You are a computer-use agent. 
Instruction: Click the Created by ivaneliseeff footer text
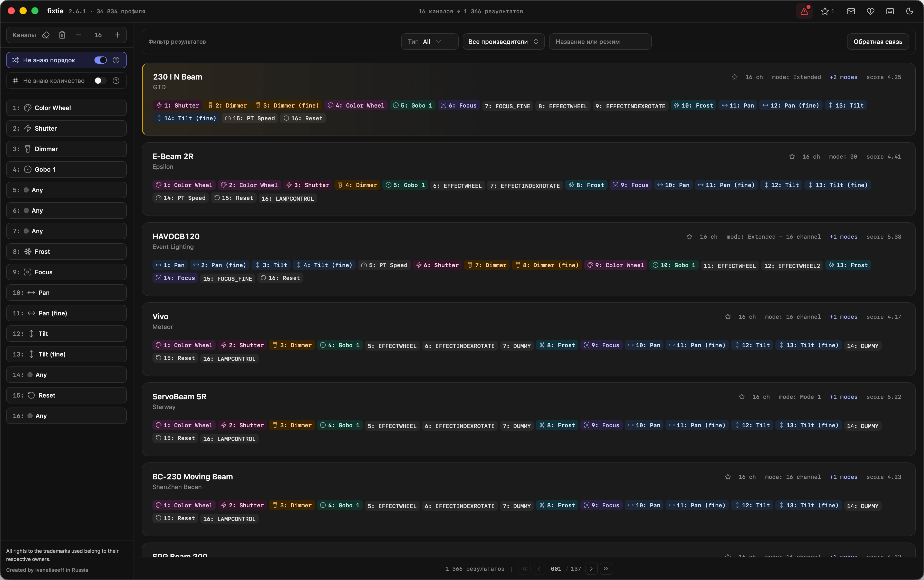(47, 570)
